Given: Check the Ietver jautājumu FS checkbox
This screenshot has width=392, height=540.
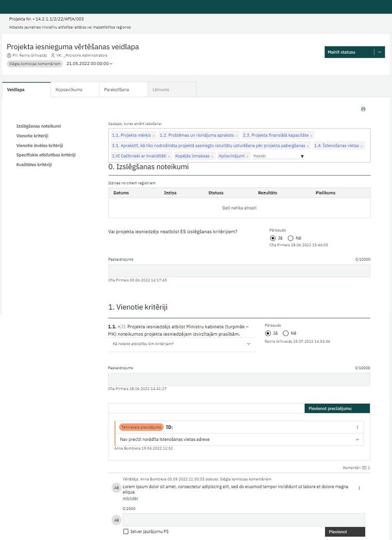Looking at the screenshot, I should [x=126, y=531].
